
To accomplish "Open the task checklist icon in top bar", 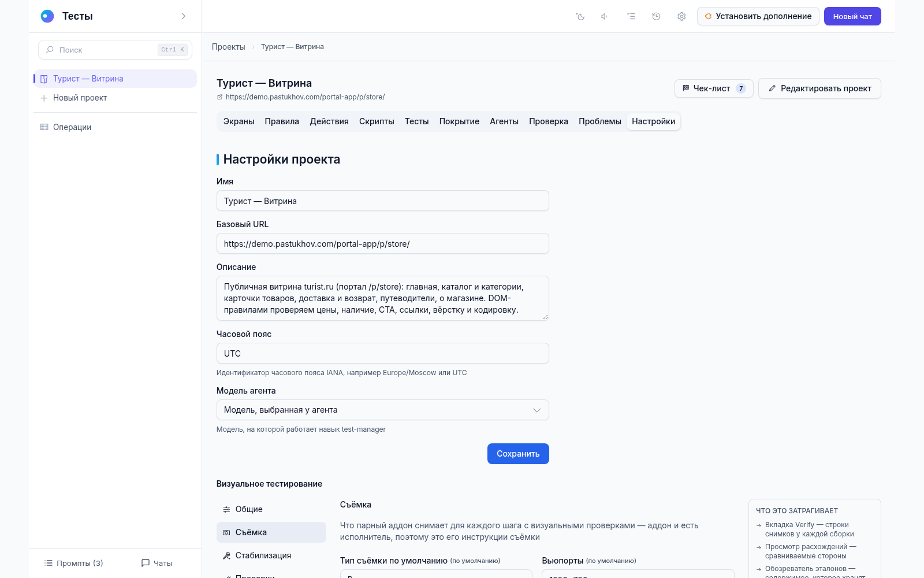I will click(631, 16).
